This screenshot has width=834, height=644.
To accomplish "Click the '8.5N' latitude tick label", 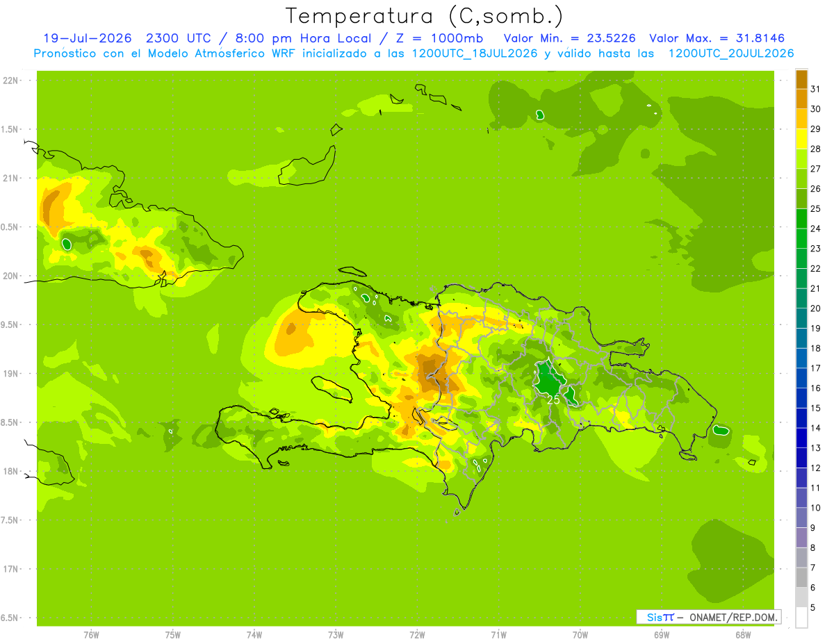I will [10, 422].
